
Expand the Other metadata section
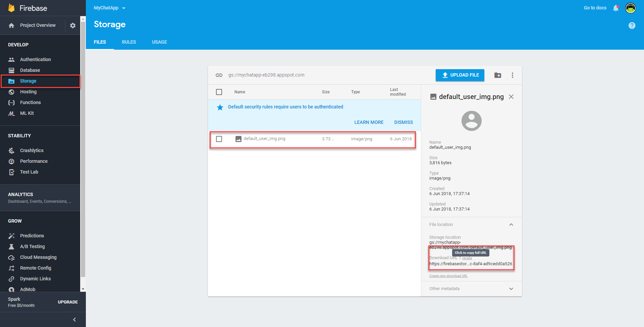pos(511,289)
